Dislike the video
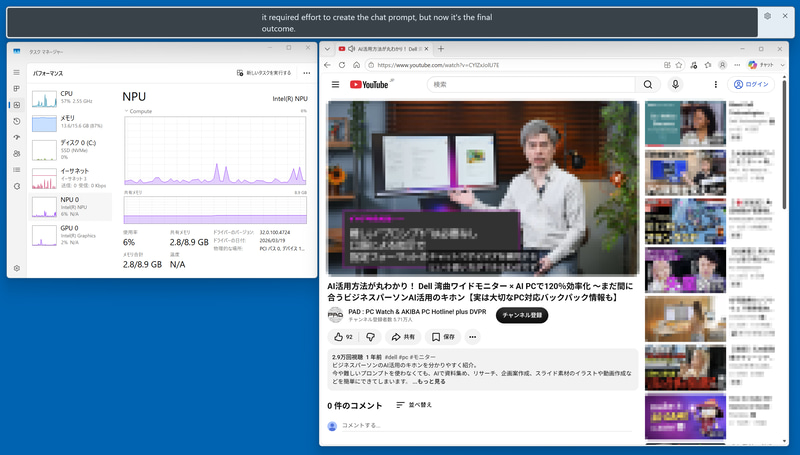This screenshot has width=800, height=455. pos(370,337)
